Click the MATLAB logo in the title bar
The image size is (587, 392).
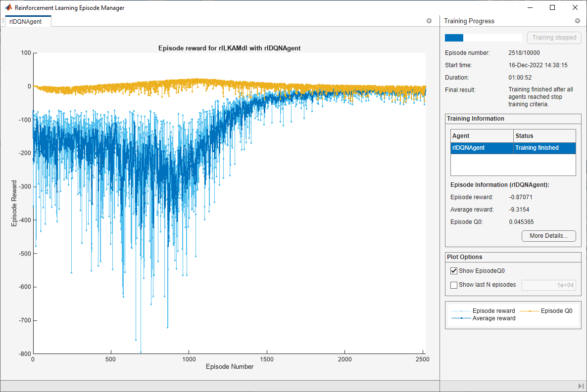coord(8,8)
